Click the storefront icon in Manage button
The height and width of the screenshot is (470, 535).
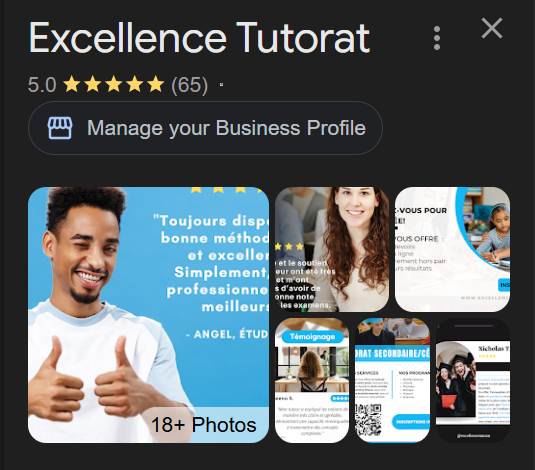60,128
